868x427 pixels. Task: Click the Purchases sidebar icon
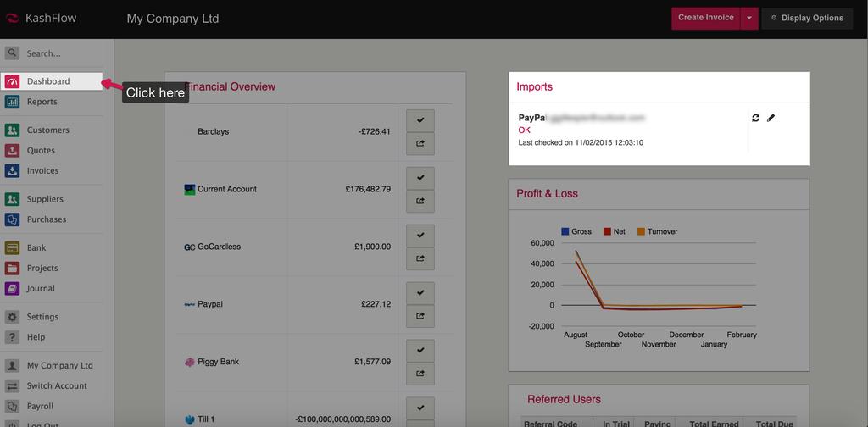[x=12, y=219]
